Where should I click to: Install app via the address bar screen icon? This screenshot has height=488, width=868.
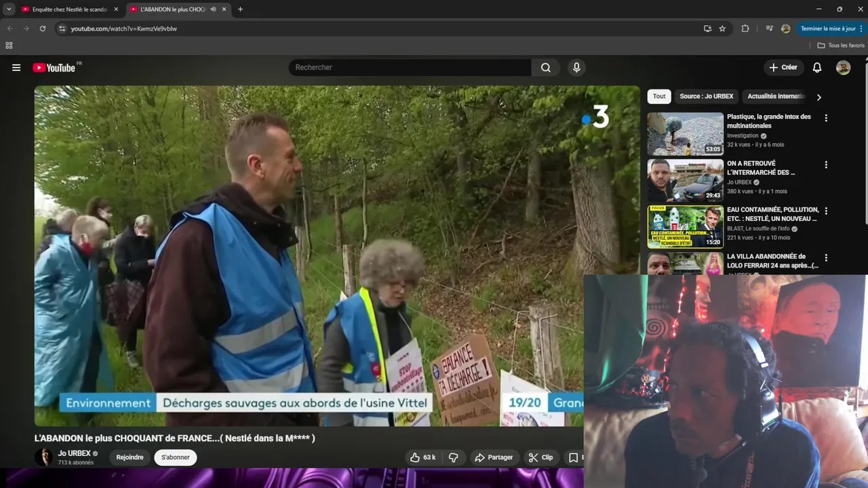tap(707, 28)
